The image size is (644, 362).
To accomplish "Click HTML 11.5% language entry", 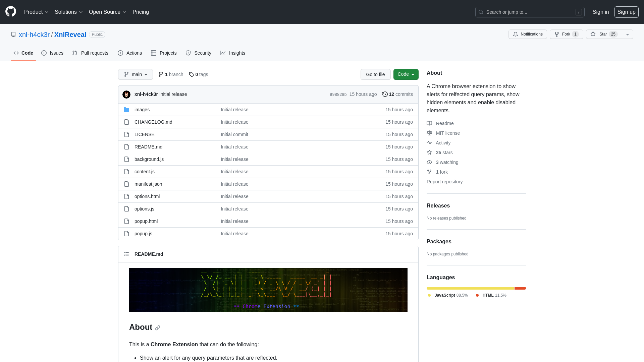I will coord(491,295).
